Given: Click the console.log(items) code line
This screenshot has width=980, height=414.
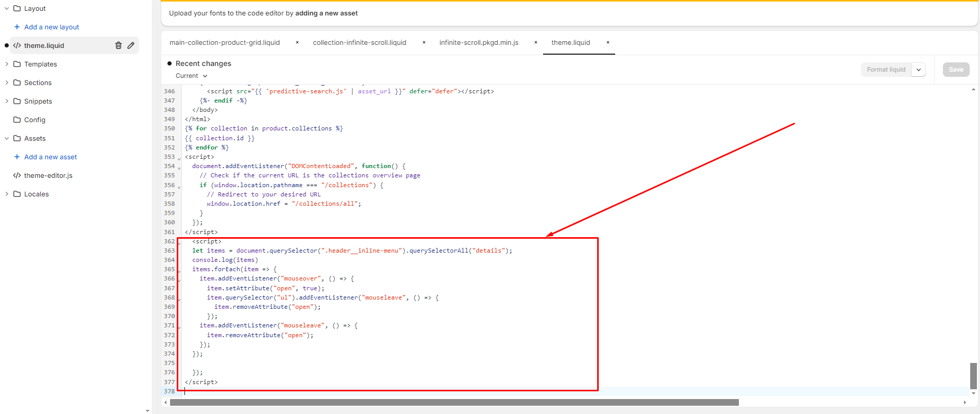Looking at the screenshot, I should point(225,260).
